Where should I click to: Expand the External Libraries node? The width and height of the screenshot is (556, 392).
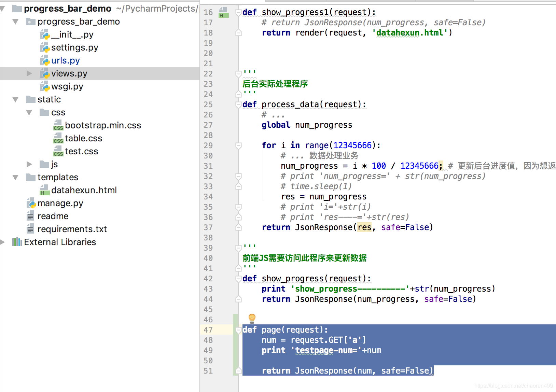[x=2, y=242]
